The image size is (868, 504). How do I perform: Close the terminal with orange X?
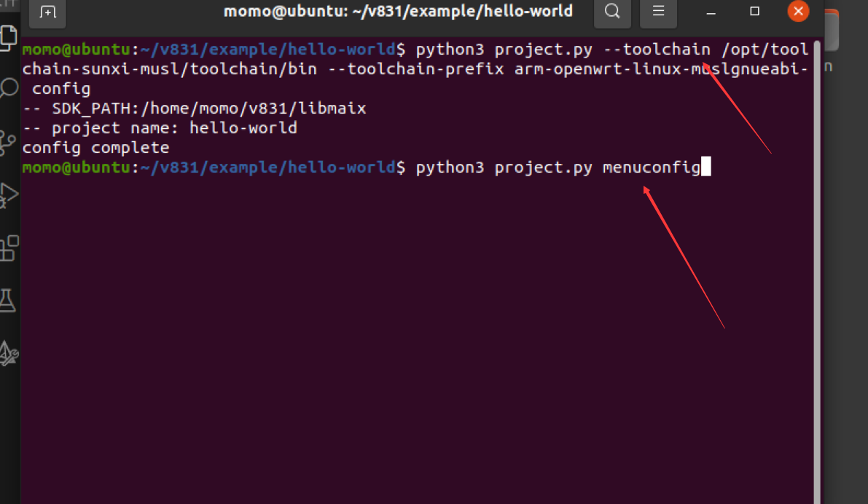point(798,12)
